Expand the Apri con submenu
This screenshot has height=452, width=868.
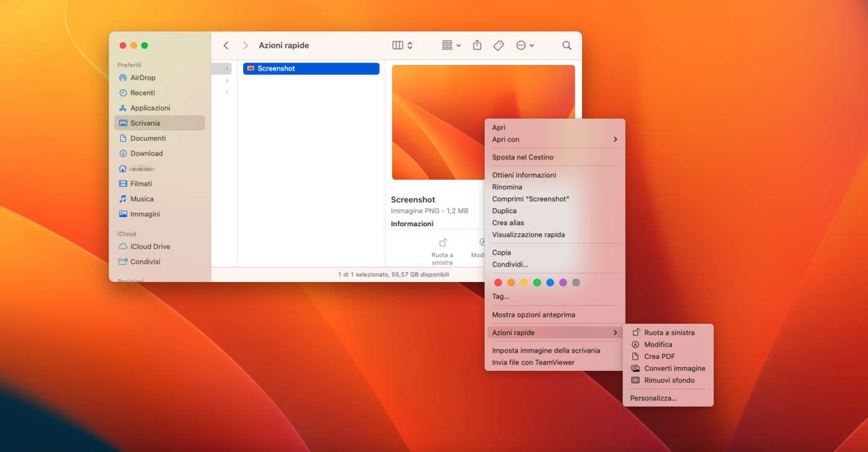coord(554,140)
